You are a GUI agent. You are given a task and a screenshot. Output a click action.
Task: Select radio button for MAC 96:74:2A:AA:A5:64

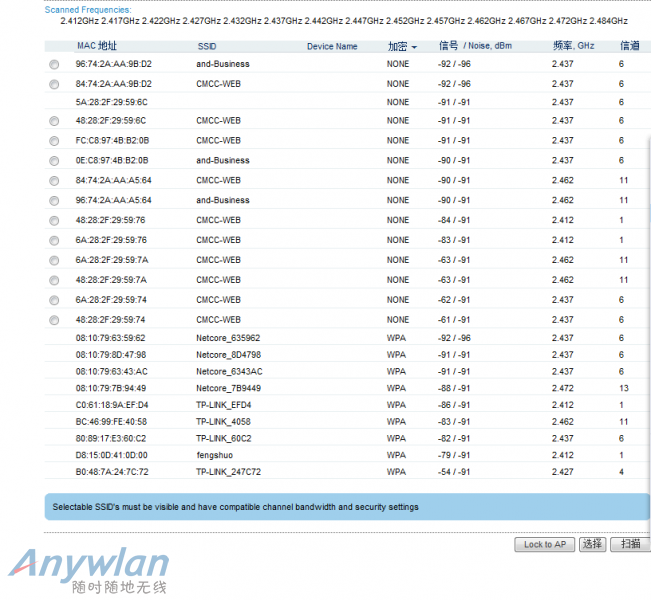coord(54,201)
